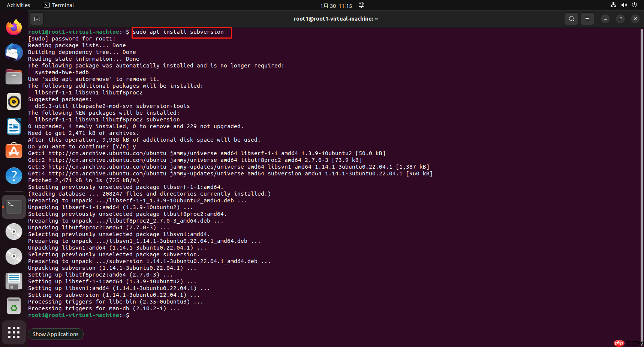Click the 'Setting up libserf-1-1:amd64' line

112,282
